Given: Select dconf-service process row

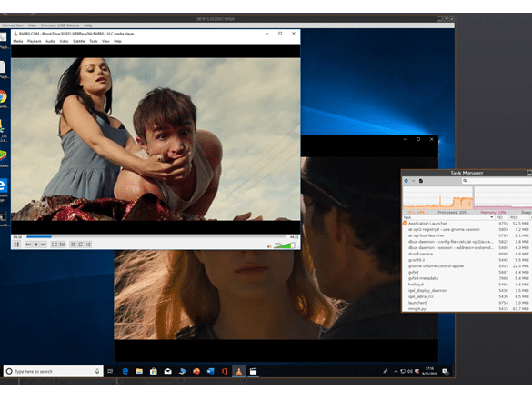Looking at the screenshot, I should [467, 254].
